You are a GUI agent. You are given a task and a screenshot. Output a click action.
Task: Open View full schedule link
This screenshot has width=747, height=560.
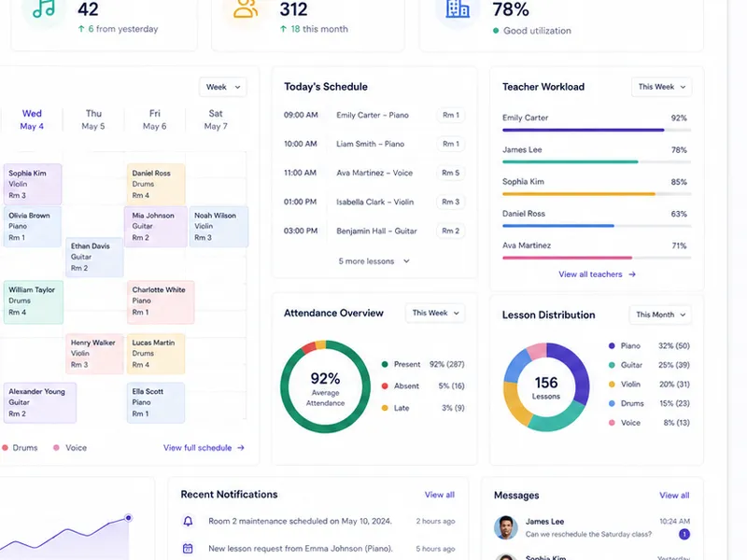(x=204, y=448)
